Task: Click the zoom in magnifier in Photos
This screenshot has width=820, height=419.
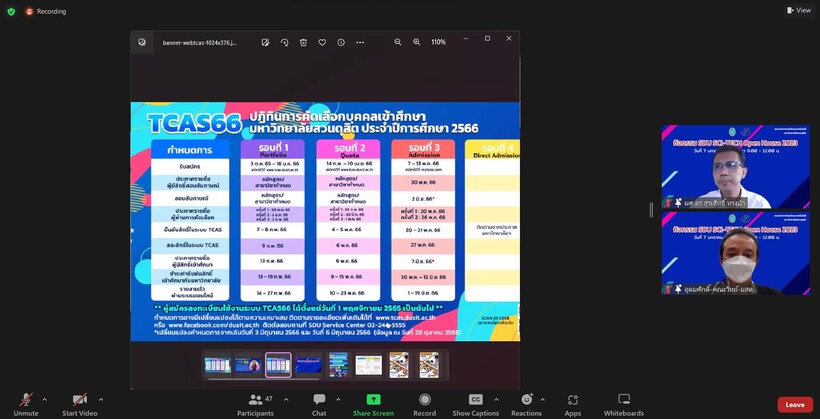Action: coord(417,42)
